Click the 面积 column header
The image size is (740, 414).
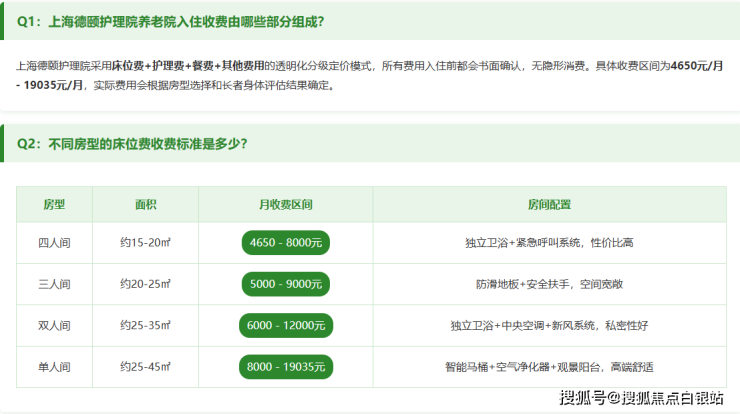pyautogui.click(x=145, y=204)
